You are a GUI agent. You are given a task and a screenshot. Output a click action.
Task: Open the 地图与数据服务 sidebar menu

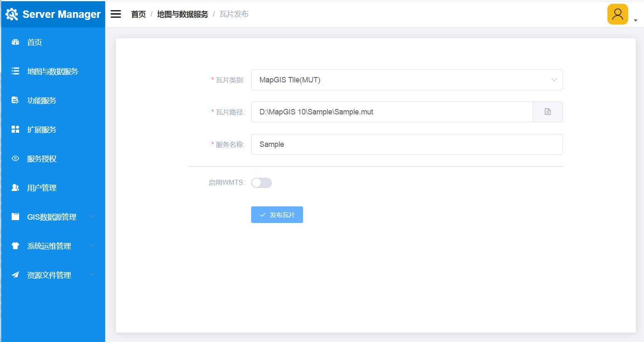(x=53, y=71)
